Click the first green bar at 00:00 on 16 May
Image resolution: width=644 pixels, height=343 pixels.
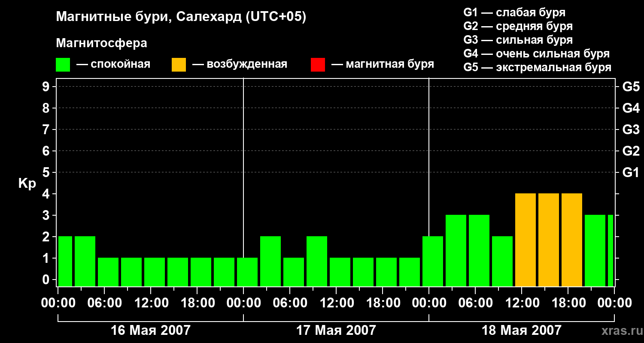pos(65,261)
